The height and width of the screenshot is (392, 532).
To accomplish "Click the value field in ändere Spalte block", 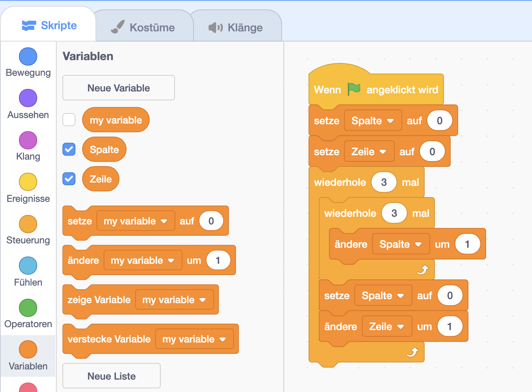I will pos(468,244).
